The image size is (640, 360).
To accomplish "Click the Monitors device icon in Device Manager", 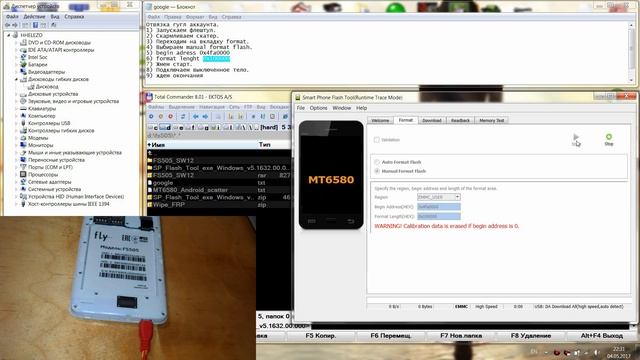I will (23, 145).
